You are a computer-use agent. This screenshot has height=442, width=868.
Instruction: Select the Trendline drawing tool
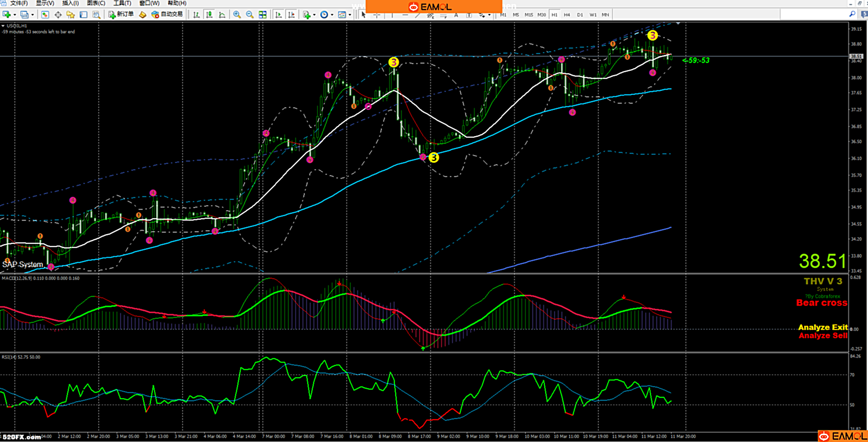[417, 15]
